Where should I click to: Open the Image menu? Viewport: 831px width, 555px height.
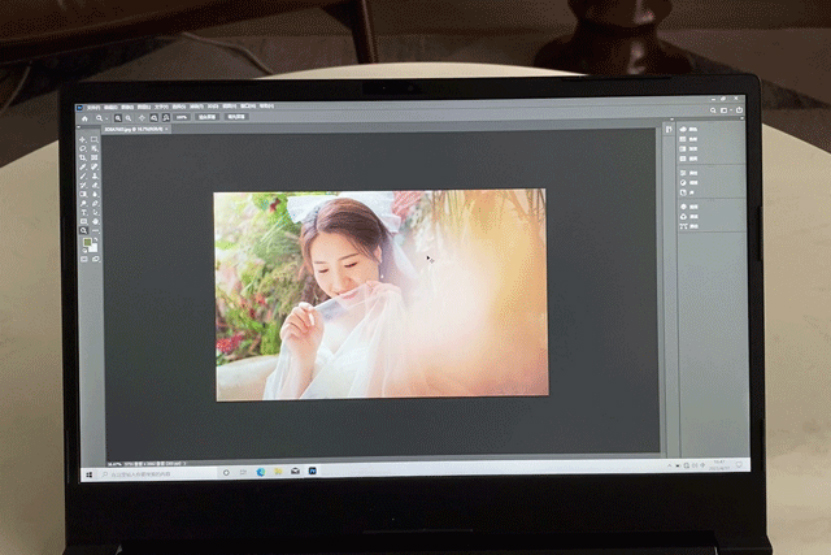pyautogui.click(x=127, y=107)
